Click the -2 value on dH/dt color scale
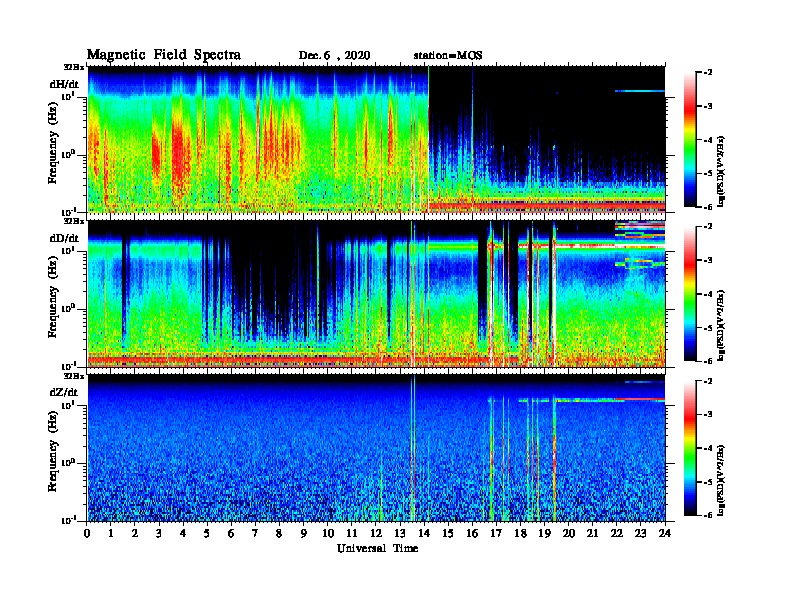This screenshot has width=792, height=612. 708,73
